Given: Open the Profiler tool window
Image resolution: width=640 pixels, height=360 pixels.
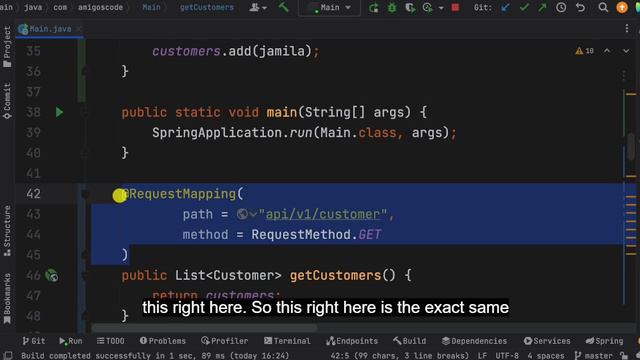Looking at the screenshot, I should click(224, 341).
